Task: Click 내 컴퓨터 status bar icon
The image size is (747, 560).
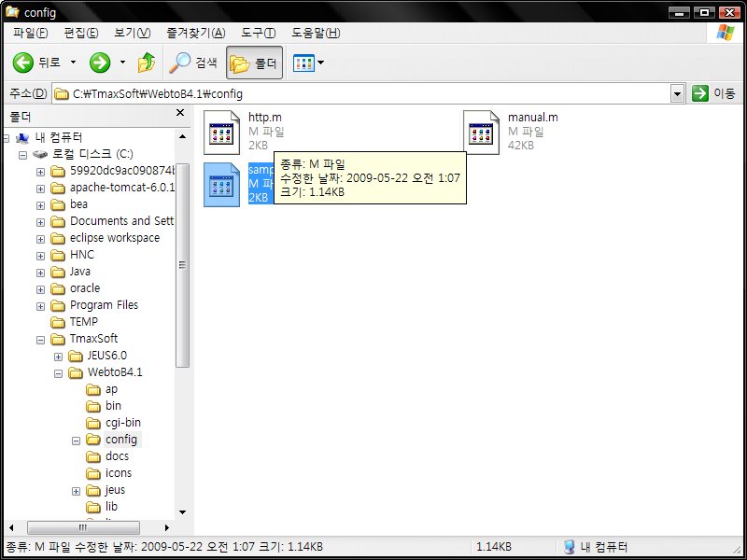Action: pyautogui.click(x=569, y=547)
